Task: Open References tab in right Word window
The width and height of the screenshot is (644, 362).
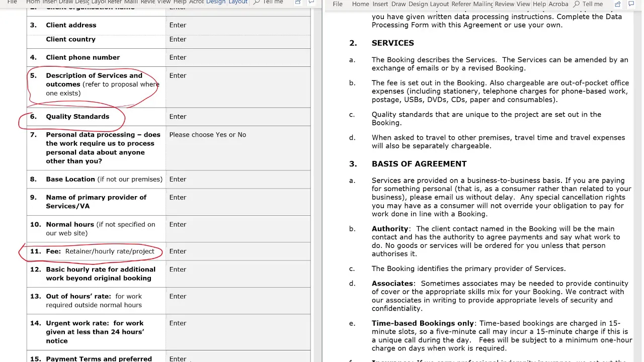Action: [461, 4]
